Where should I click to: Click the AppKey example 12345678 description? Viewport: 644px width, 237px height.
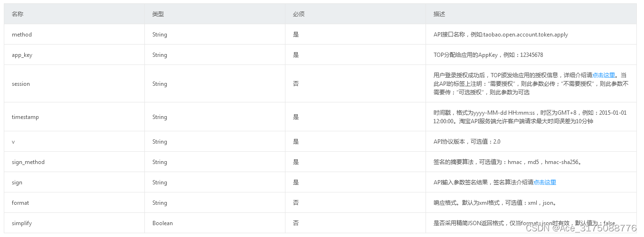488,55
